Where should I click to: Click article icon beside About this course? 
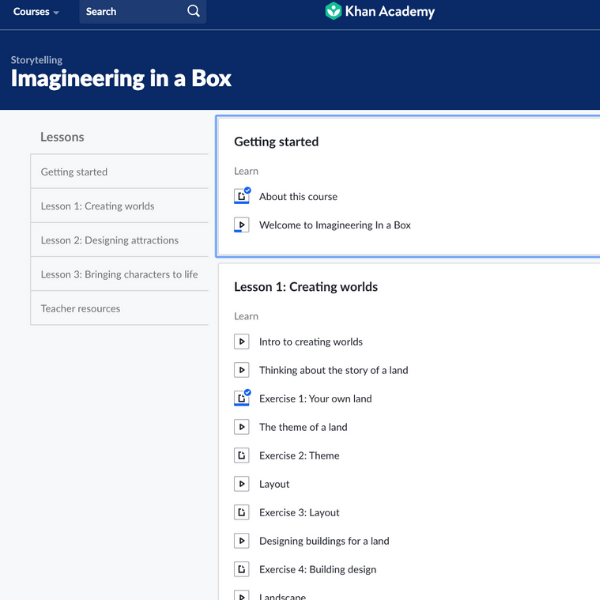pos(241,196)
